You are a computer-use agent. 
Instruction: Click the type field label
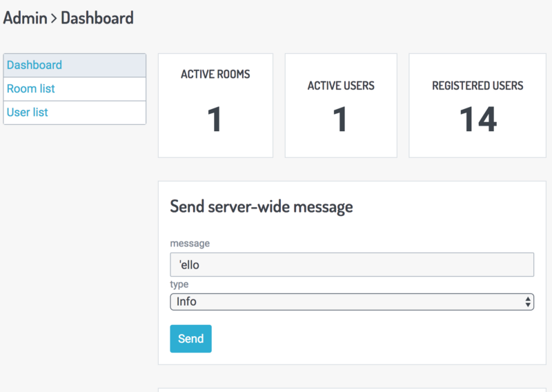pos(179,284)
